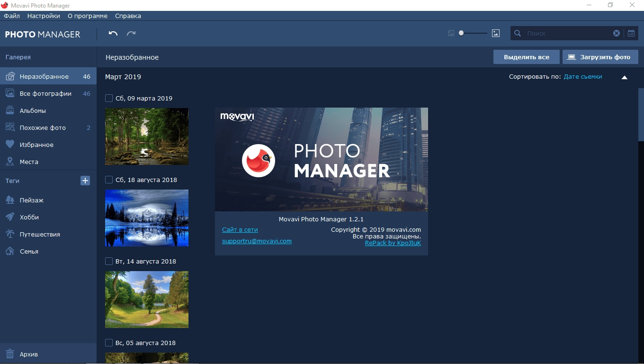Filter by the Хобби tag
The height and width of the screenshot is (364, 644).
tap(48, 217)
